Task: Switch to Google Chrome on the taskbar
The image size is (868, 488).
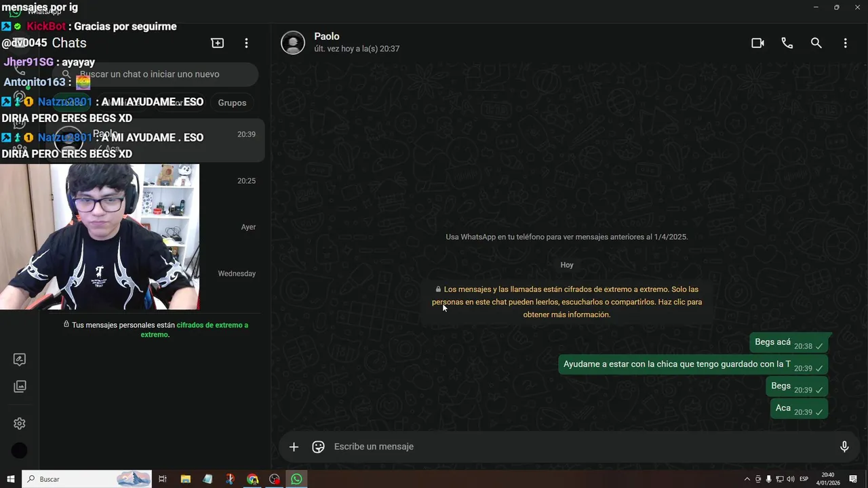Action: pyautogui.click(x=252, y=479)
